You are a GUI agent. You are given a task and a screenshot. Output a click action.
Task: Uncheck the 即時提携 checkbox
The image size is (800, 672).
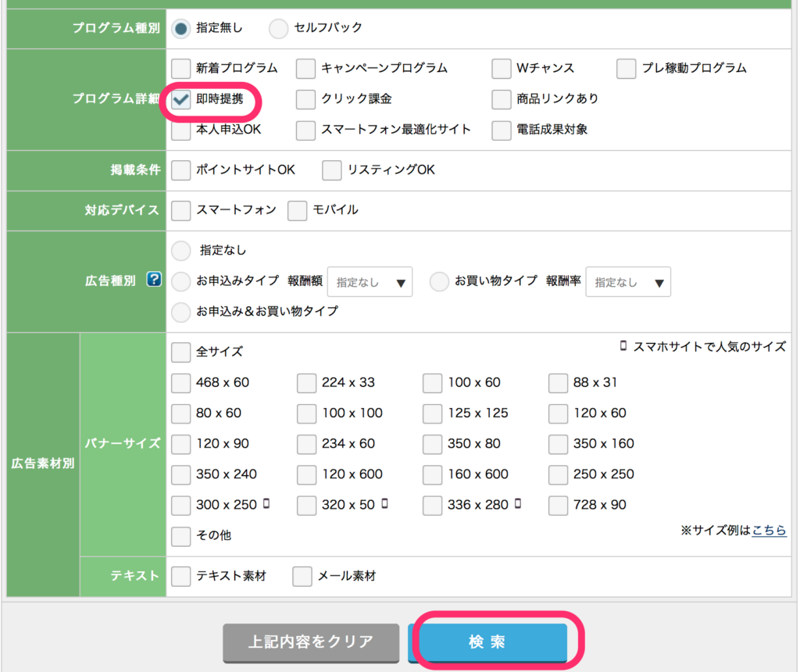pos(181,99)
